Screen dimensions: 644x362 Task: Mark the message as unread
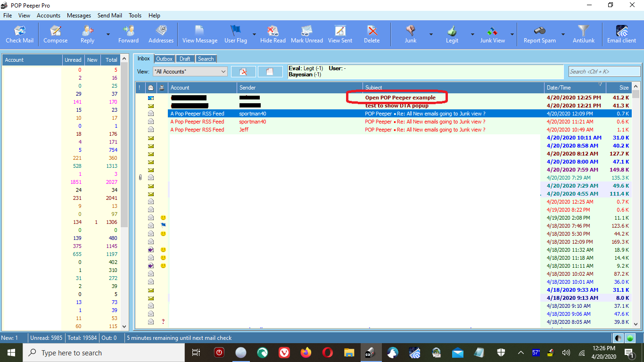point(307,34)
